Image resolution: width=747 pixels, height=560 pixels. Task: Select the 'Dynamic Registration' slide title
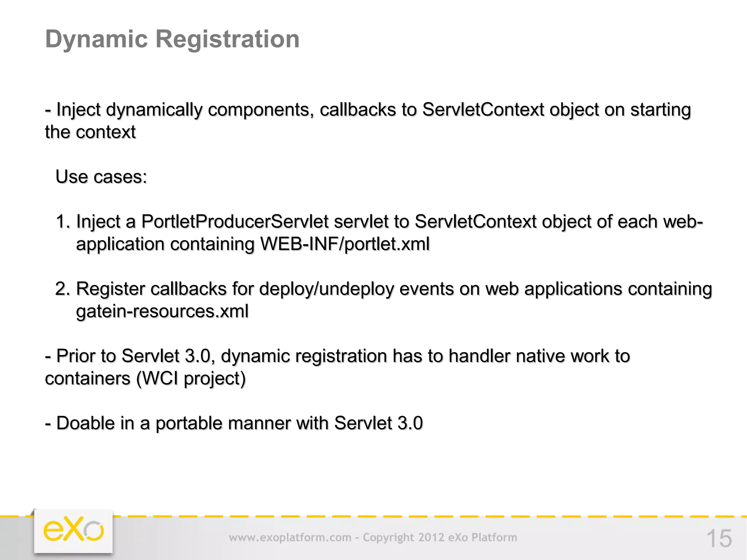tap(172, 39)
